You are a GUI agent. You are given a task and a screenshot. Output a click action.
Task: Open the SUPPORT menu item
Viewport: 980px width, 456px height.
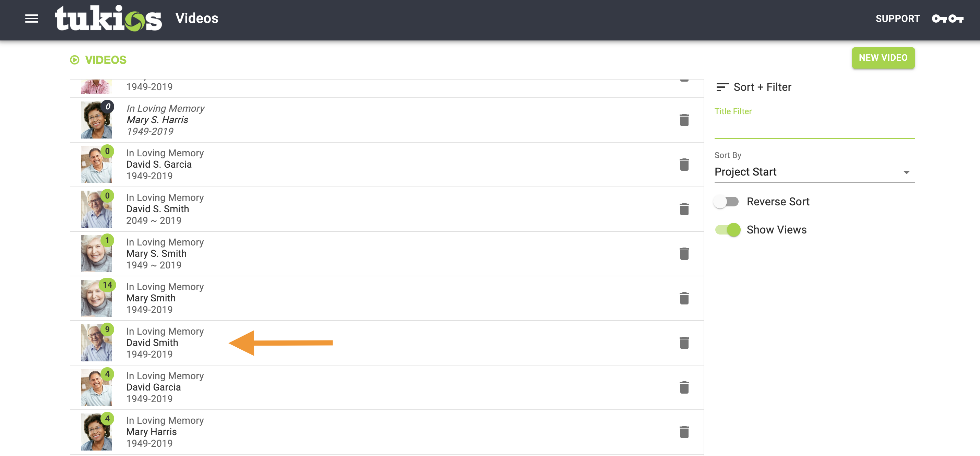(897, 19)
